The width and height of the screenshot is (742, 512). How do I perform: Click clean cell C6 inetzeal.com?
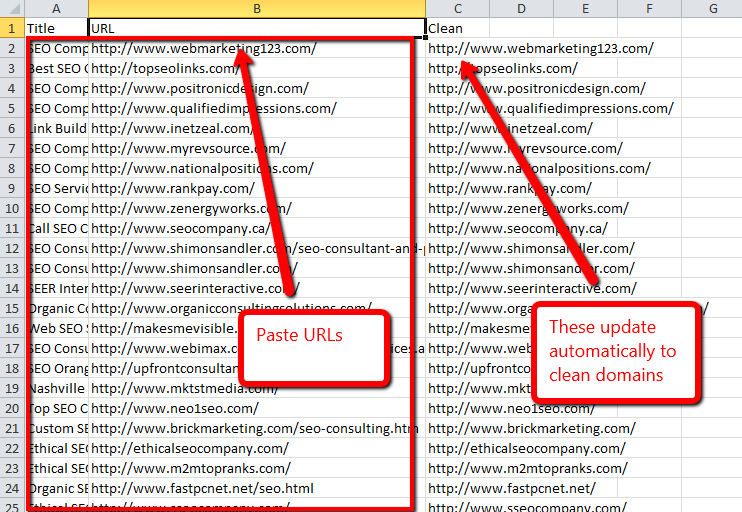point(458,128)
